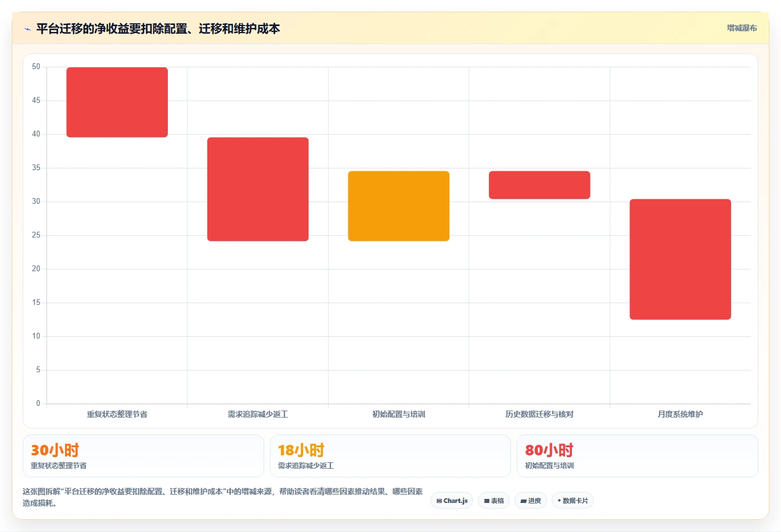Screen dimensions: 781x532
Task: Click the 初始配置与培训 axis label
Action: click(x=399, y=414)
